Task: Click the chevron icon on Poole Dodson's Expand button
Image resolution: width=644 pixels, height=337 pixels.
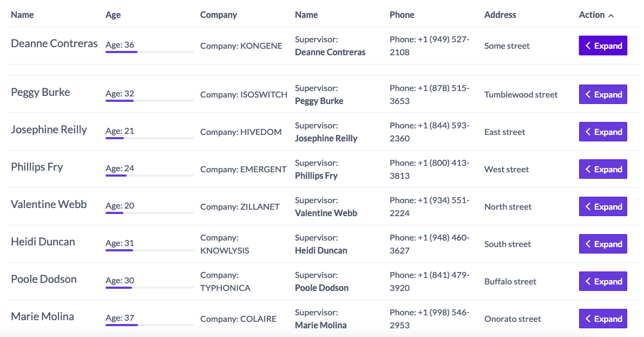Action: (588, 281)
